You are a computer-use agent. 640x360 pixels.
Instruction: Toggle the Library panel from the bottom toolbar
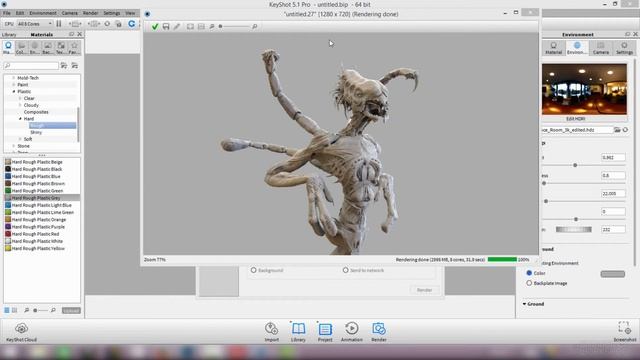298,331
